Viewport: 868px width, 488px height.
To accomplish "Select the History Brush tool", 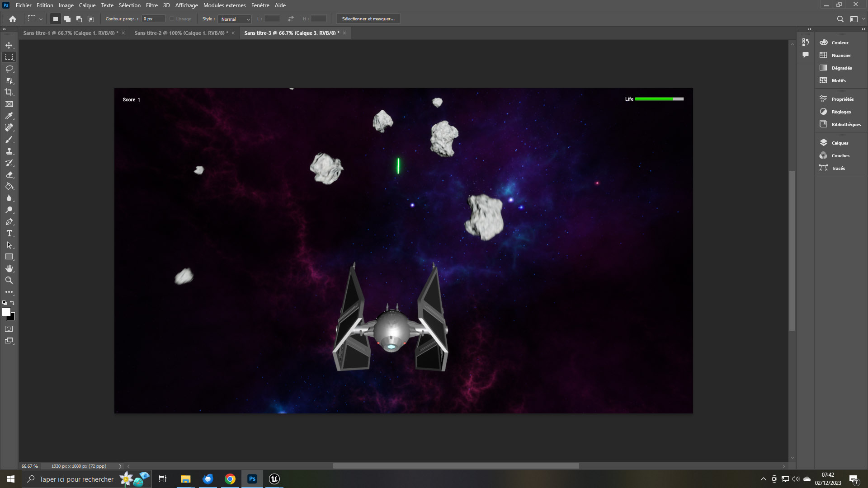I will (9, 163).
